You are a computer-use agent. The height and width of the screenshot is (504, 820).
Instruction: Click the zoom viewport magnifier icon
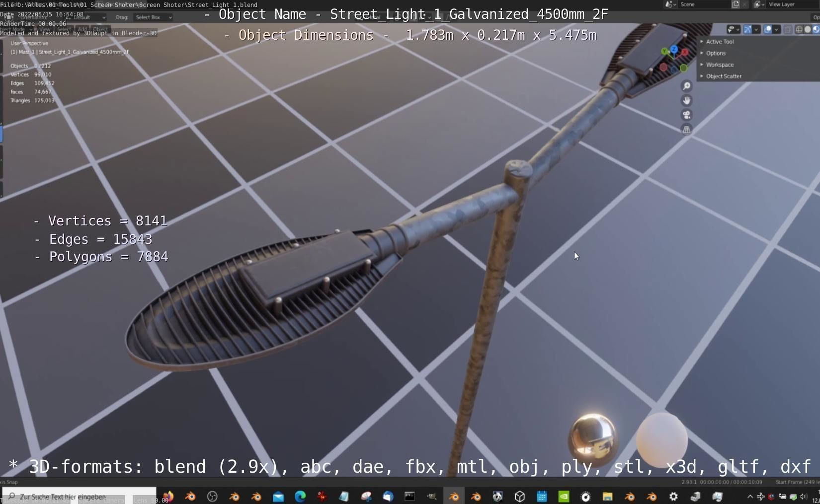[686, 86]
